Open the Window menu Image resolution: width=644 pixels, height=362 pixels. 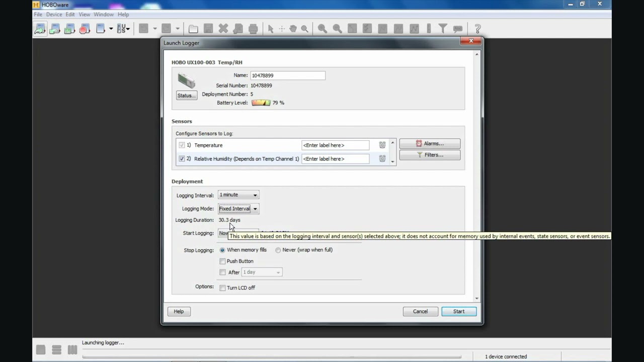tap(104, 14)
